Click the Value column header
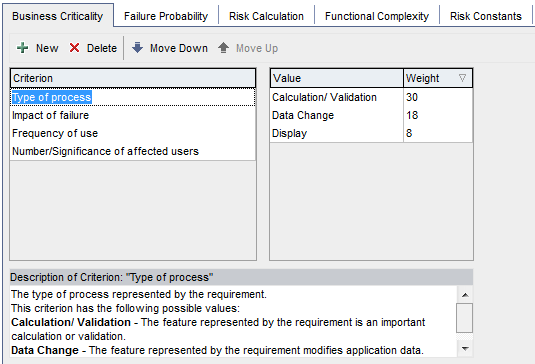Image resolution: width=535 pixels, height=364 pixels. pyautogui.click(x=337, y=78)
